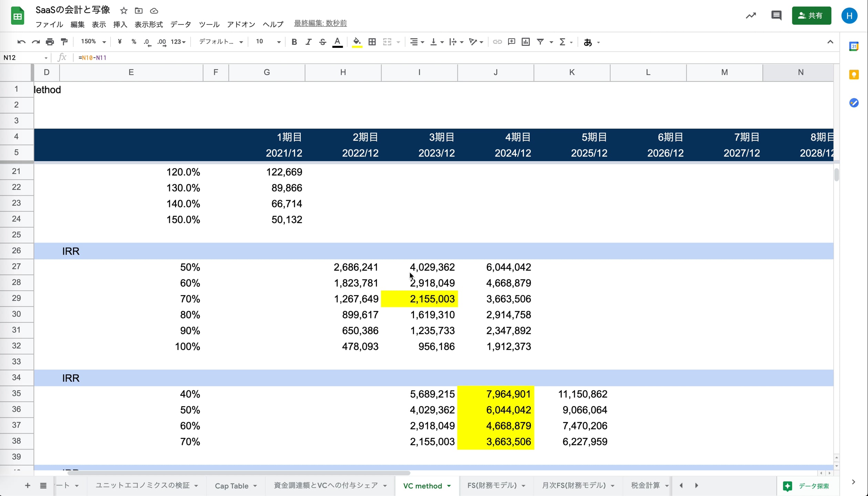Open the comment history icon
The image size is (868, 496).
776,15
